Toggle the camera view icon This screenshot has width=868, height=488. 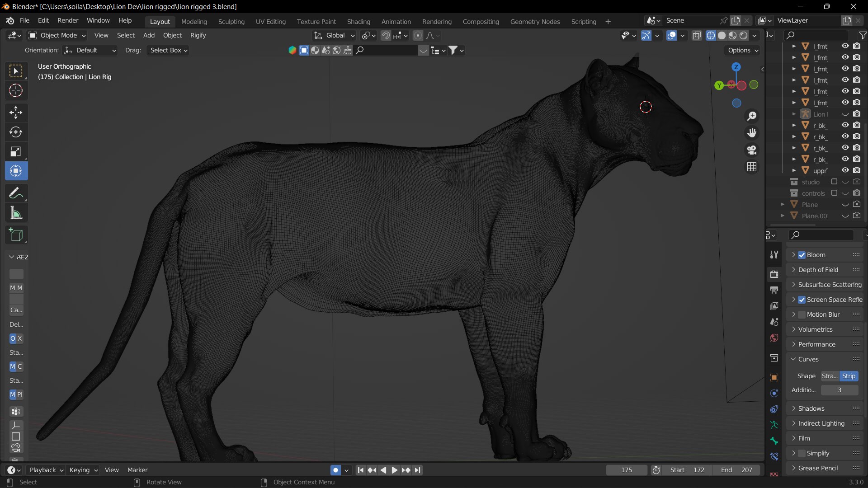tap(752, 150)
